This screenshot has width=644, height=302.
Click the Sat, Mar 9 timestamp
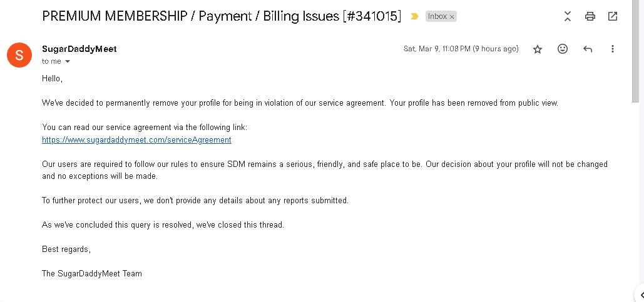point(461,49)
